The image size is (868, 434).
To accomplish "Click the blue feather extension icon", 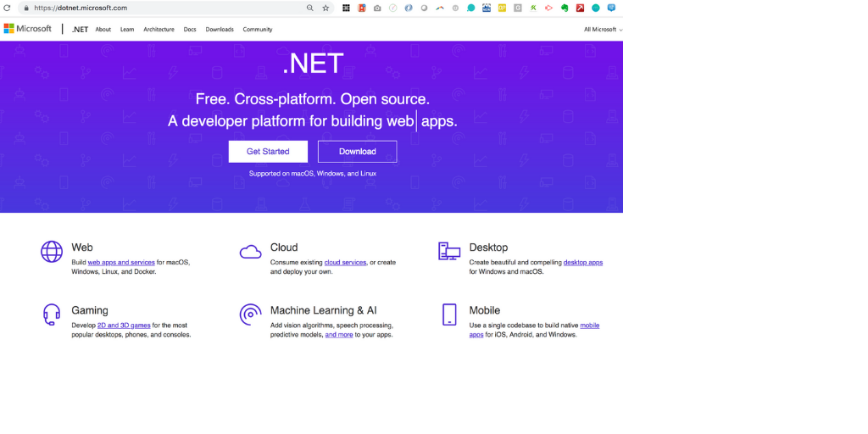I will coord(409,8).
